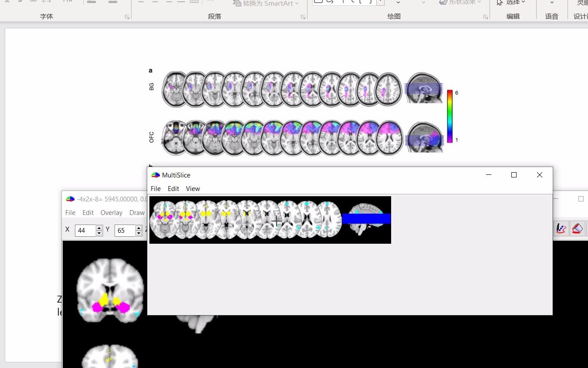Increase the X coordinate with up arrow
This screenshot has width=588, height=368.
click(x=99, y=228)
